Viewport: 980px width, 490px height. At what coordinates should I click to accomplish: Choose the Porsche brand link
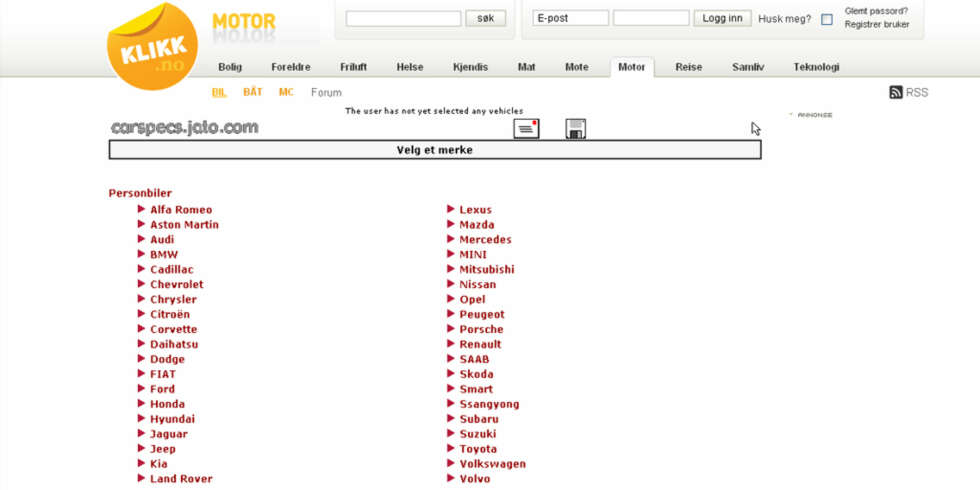[481, 329]
